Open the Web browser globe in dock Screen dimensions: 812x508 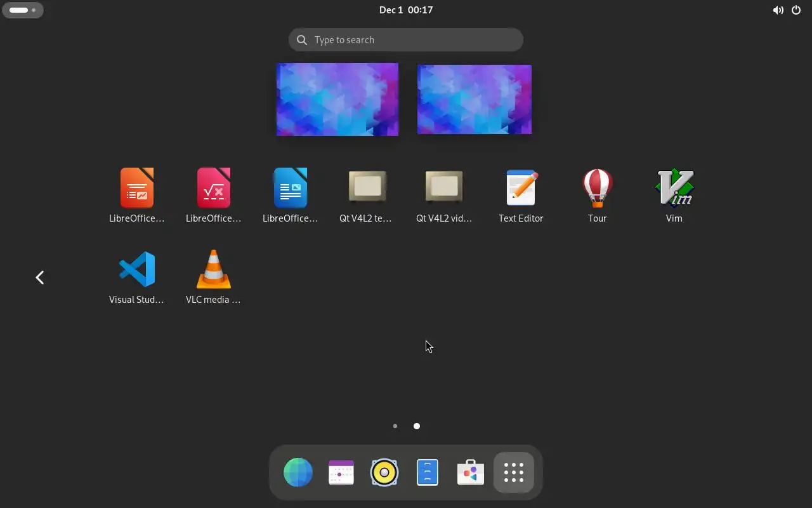pos(298,472)
